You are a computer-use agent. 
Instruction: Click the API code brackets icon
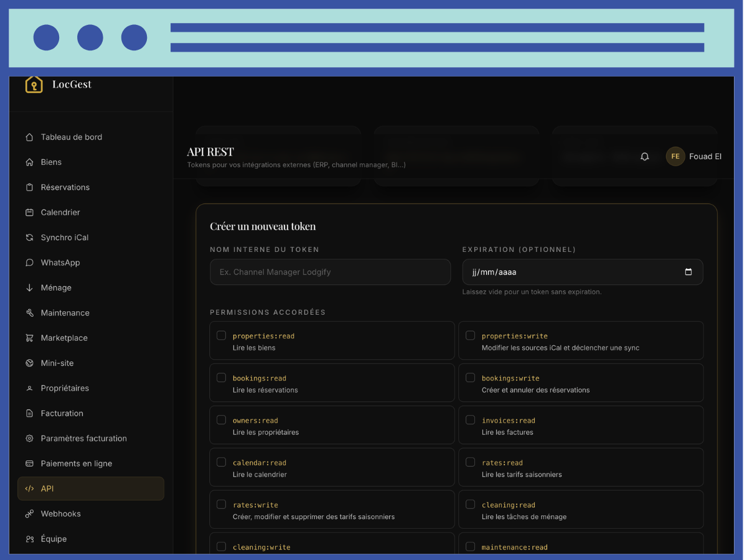click(29, 488)
